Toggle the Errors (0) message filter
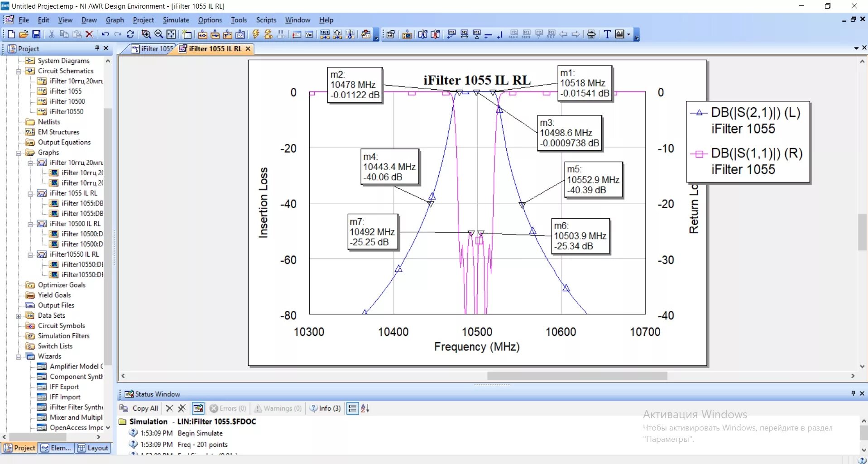Viewport: 868px width, 464px height. pos(228,408)
